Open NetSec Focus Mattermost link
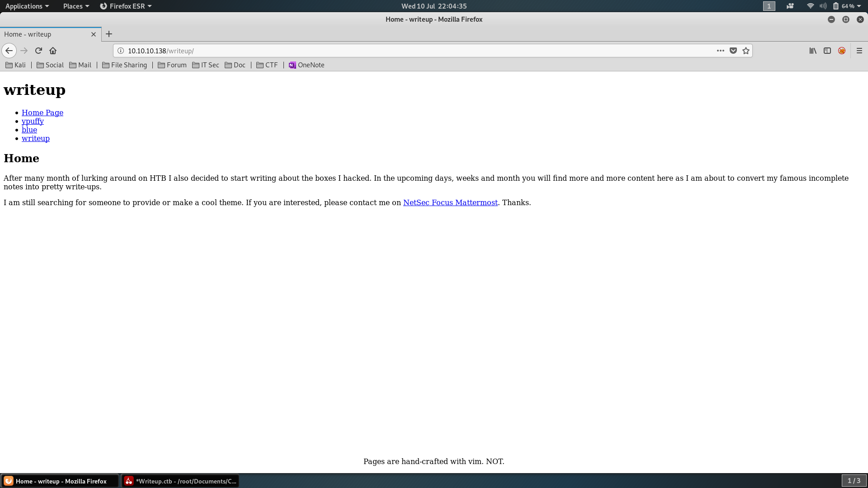The image size is (868, 488). (450, 202)
